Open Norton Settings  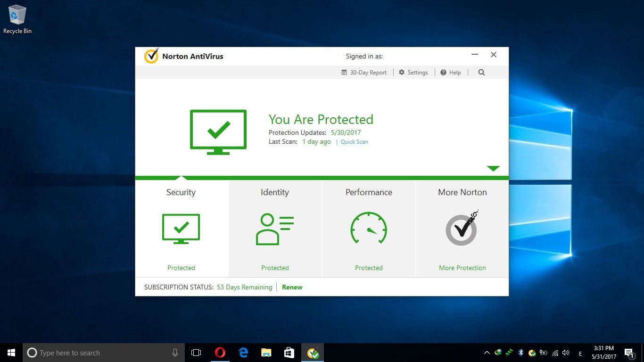tap(413, 73)
